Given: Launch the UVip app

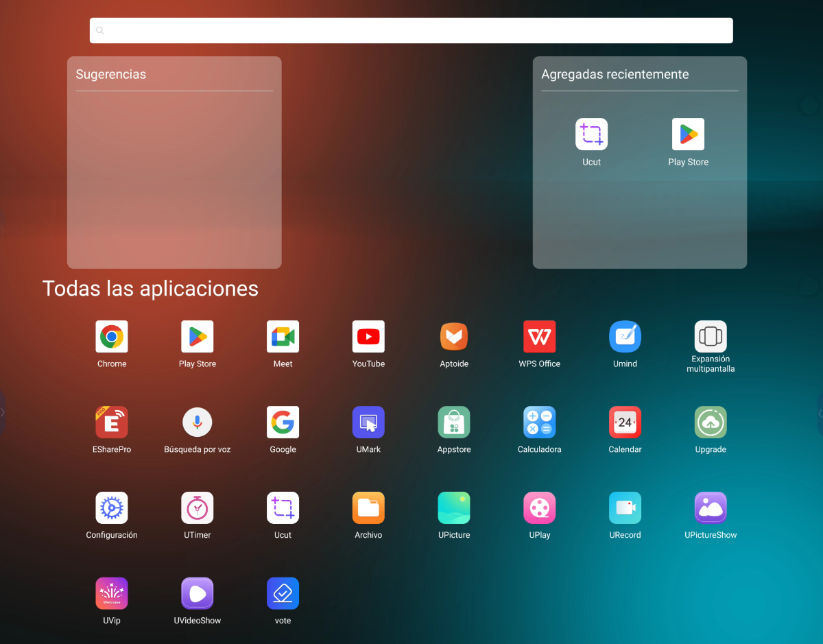Looking at the screenshot, I should [x=112, y=594].
